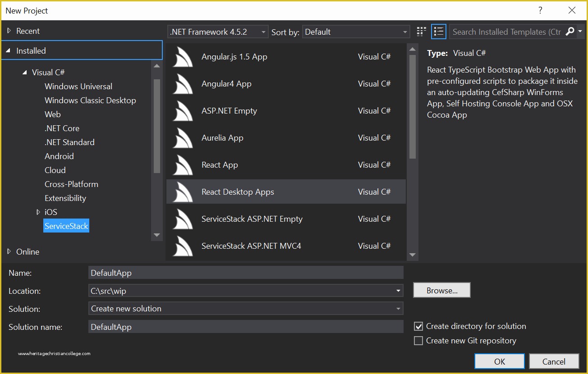Click the category tree scrollbar thumb
588x374 pixels.
(x=156, y=126)
